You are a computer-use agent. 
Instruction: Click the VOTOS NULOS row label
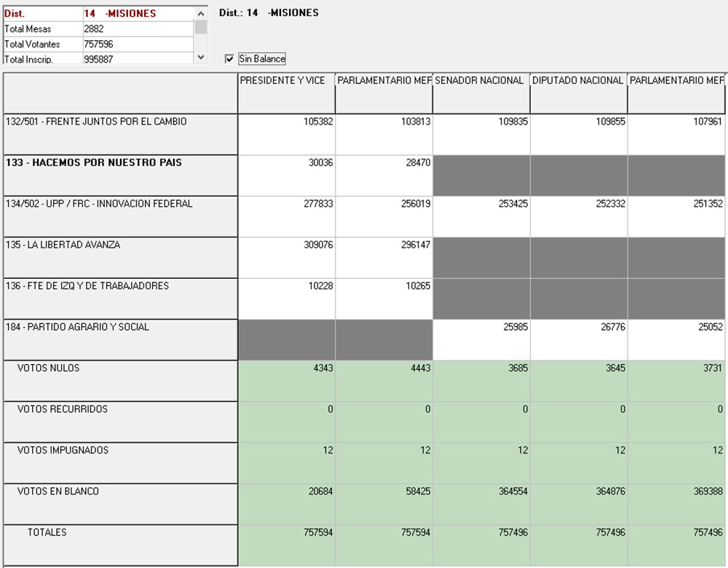tap(49, 368)
